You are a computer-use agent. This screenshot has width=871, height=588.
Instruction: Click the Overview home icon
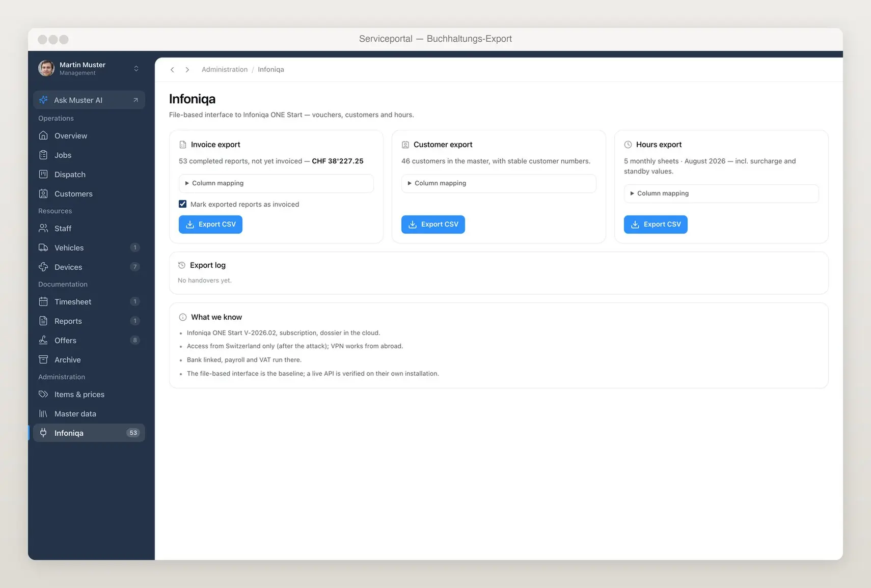(43, 135)
